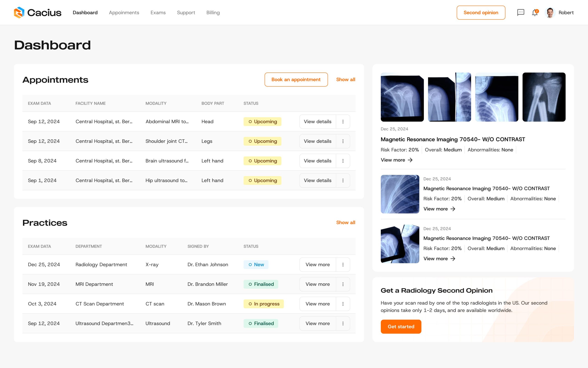
Task: Click View more under the top MRI report
Action: (396, 160)
